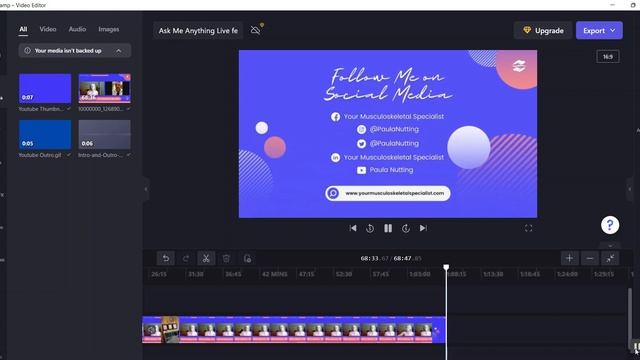The image size is (640, 360).
Task: Click the fit-to-timeline collapse icon
Action: [x=610, y=258]
